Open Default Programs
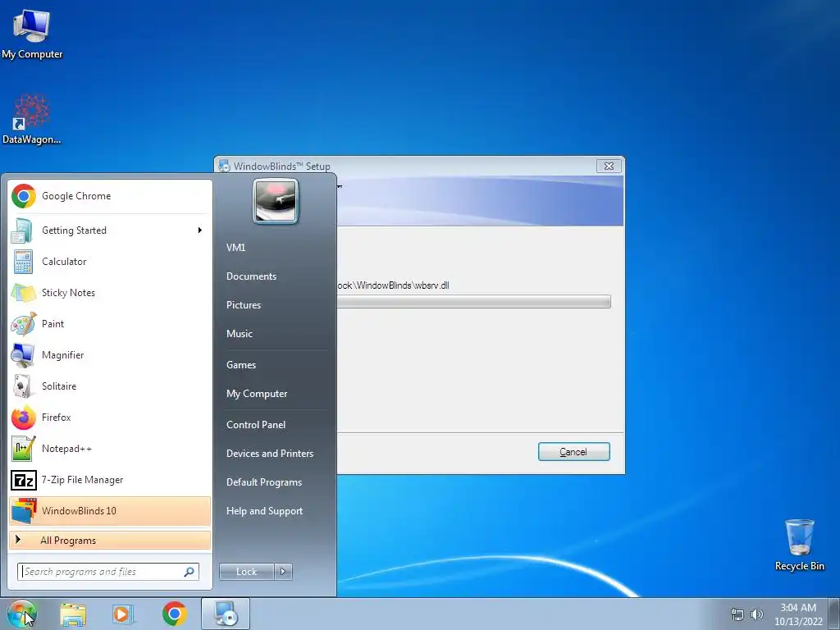 (x=264, y=482)
